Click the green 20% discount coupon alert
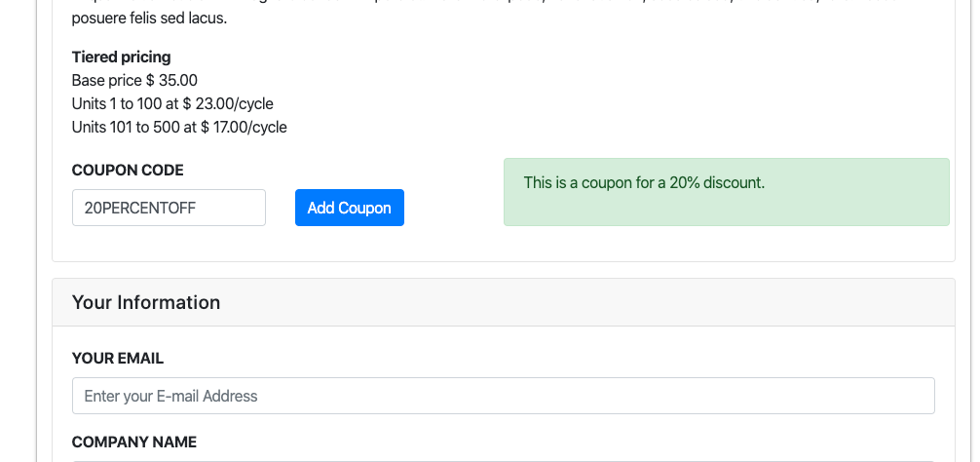Viewport: 980px width, 462px height. coord(727,192)
